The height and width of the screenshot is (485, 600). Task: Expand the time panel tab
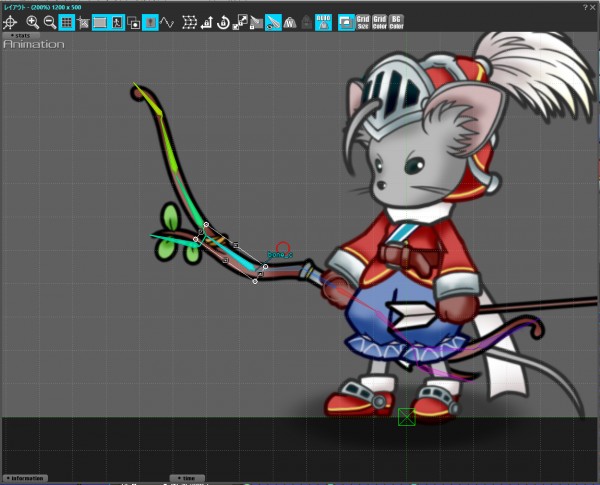[x=187, y=478]
